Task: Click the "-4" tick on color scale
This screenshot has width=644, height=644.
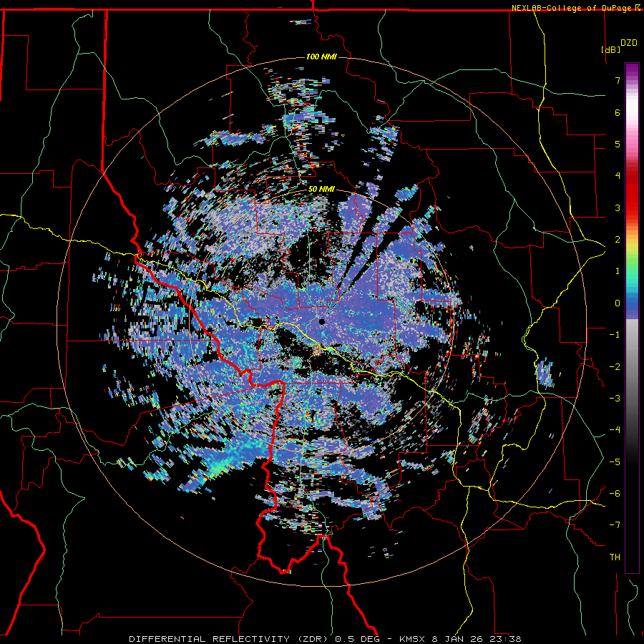Action: point(615,430)
